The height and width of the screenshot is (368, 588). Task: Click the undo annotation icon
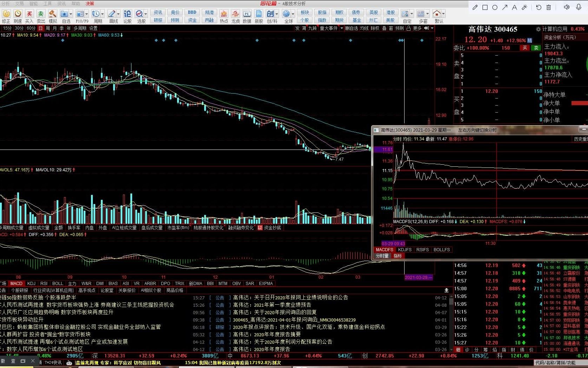pyautogui.click(x=538, y=7)
